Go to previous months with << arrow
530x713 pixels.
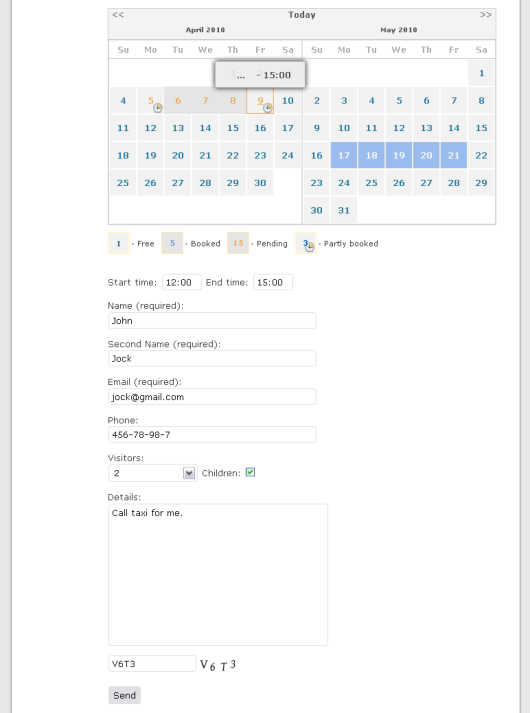118,15
